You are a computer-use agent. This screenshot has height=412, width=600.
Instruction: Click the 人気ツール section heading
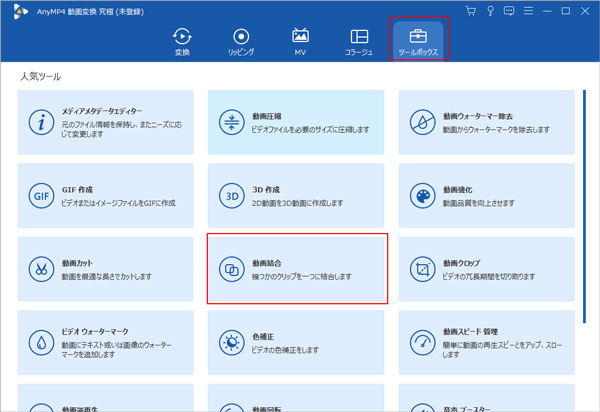pyautogui.click(x=40, y=77)
